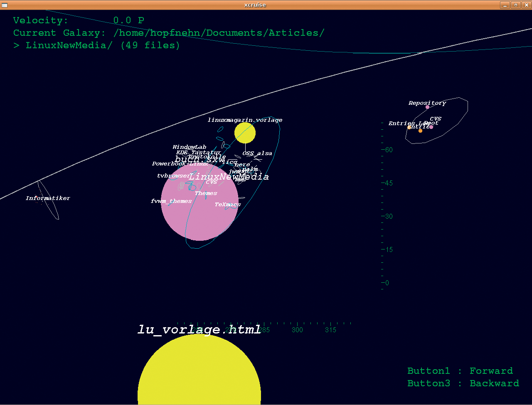
Task: Click the buch.sxw label
Action: pos(200,159)
